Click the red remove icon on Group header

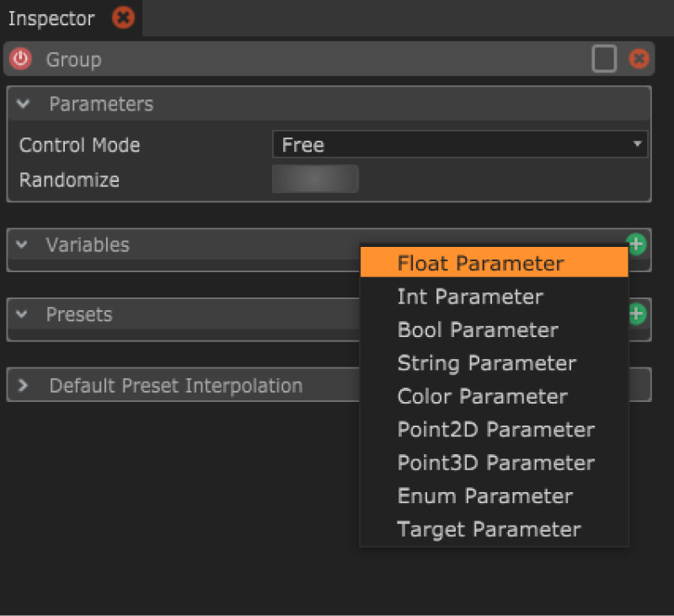pos(639,59)
